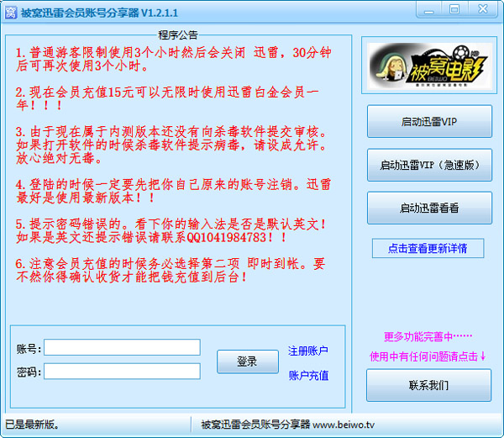The image size is (504, 438).
Task: Open 点击查看更新详情 link
Action: point(428,248)
